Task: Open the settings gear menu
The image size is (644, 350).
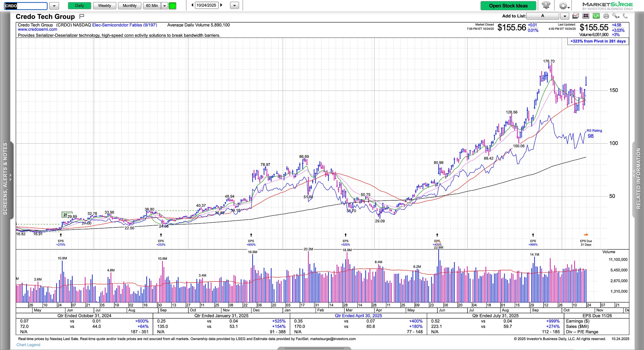Action: point(563,6)
